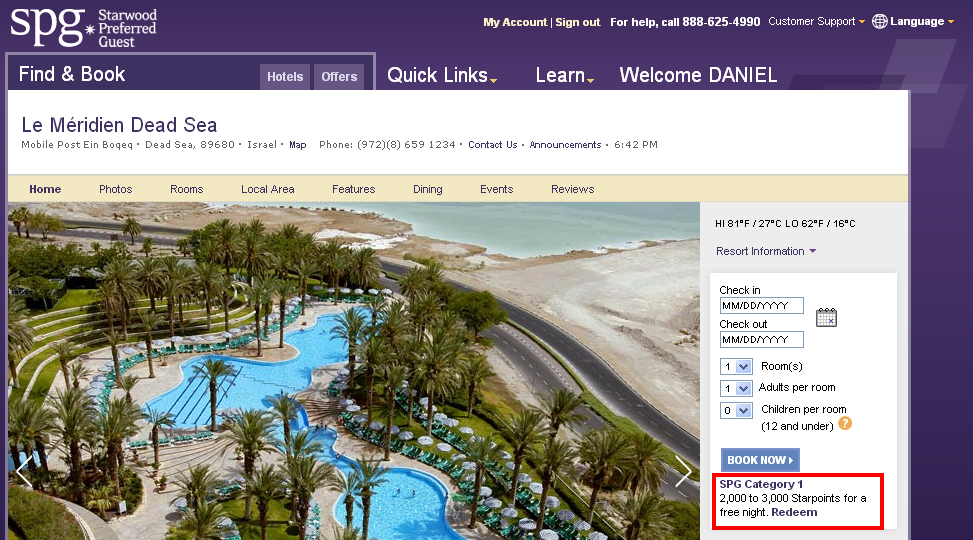This screenshot has height=540, width=973.
Task: Switch to the Offers tab
Action: click(x=339, y=77)
